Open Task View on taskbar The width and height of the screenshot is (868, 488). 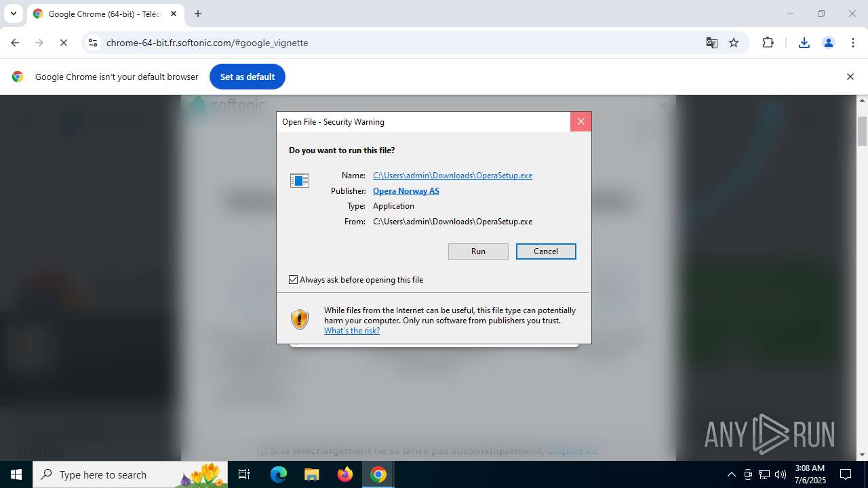(x=244, y=474)
